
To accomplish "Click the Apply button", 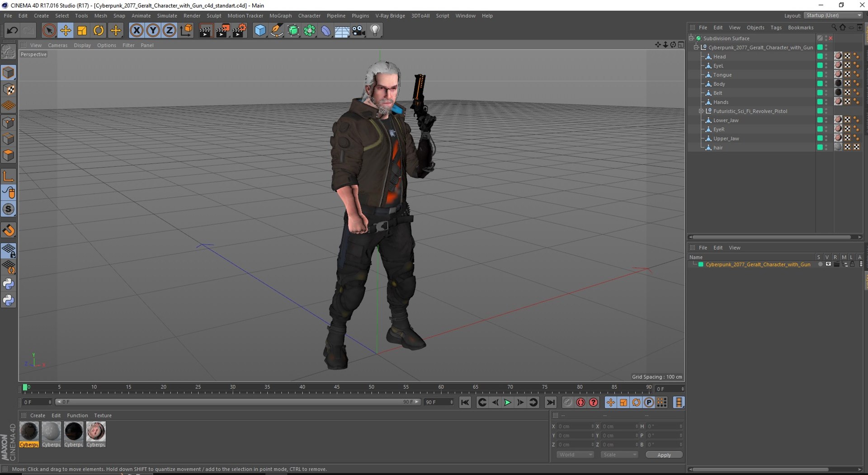I will 664,455.
